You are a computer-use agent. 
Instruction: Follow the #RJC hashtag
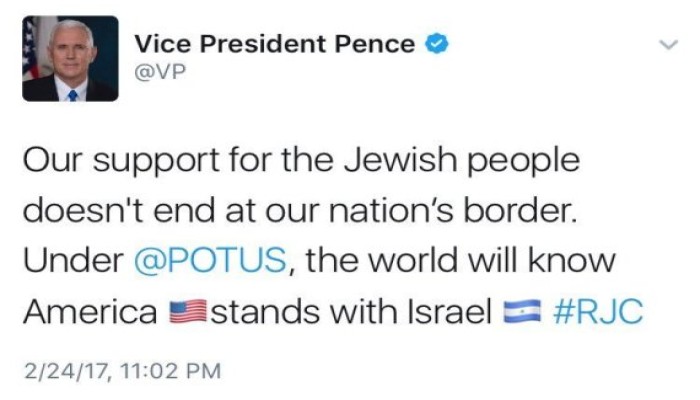coord(598,311)
